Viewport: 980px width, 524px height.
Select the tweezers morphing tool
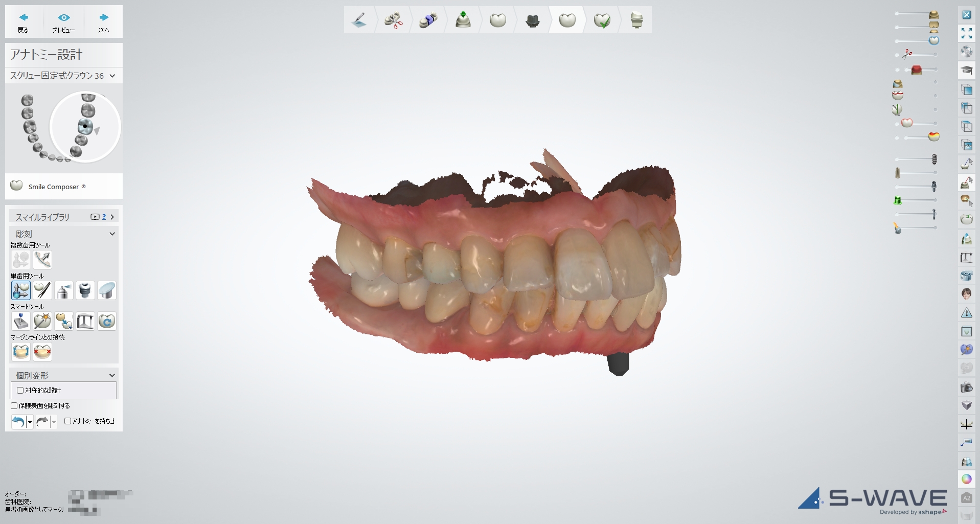42,290
